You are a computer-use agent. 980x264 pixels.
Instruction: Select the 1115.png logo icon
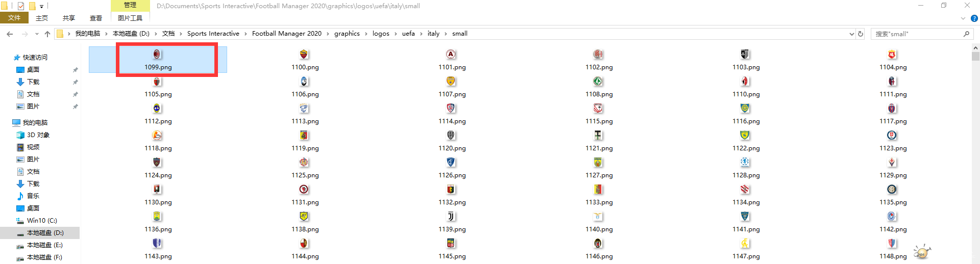[x=598, y=108]
